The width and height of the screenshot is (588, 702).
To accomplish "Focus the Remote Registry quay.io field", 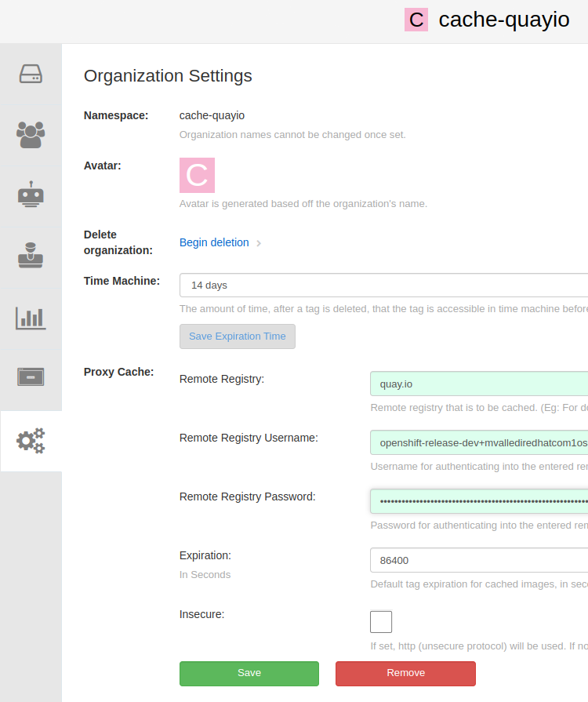I will 479,384.
